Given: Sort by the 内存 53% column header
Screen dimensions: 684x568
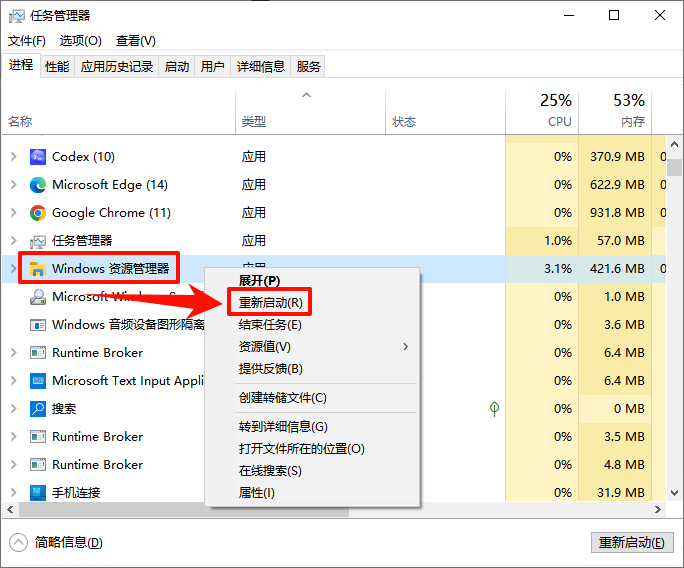Looking at the screenshot, I should 615,113.
